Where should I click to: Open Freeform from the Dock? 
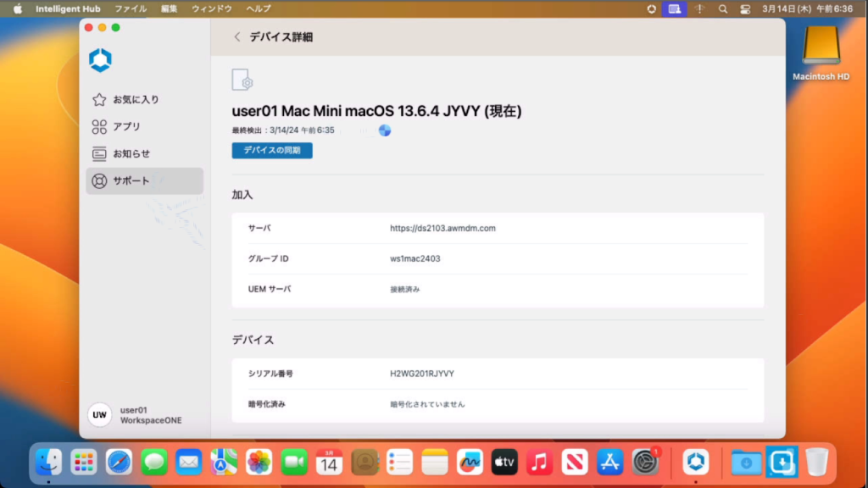pos(470,462)
